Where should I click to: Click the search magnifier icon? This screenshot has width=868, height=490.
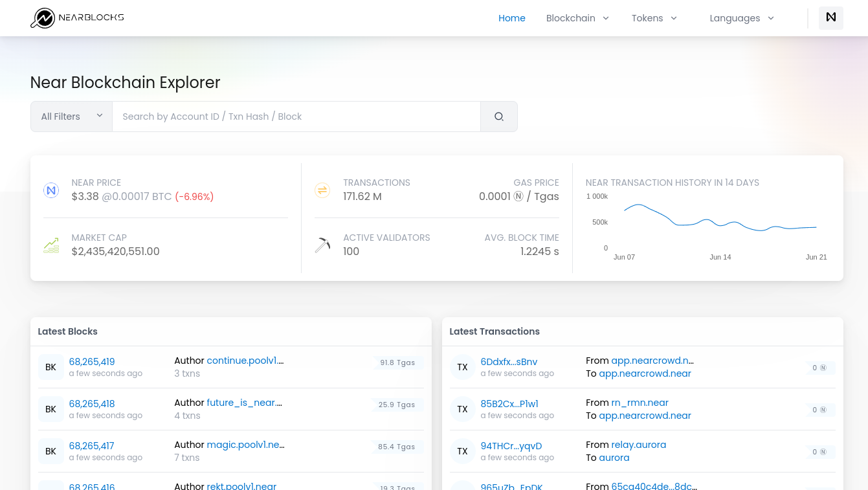pyautogui.click(x=498, y=117)
